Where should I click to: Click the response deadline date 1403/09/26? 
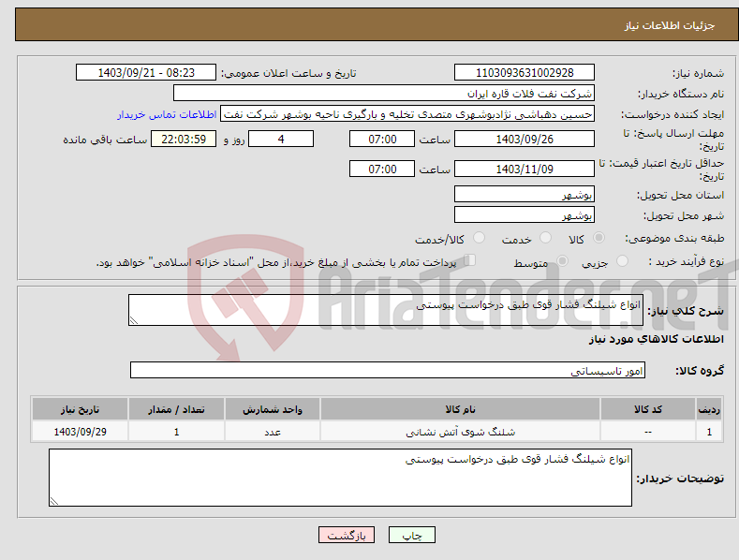point(525,139)
